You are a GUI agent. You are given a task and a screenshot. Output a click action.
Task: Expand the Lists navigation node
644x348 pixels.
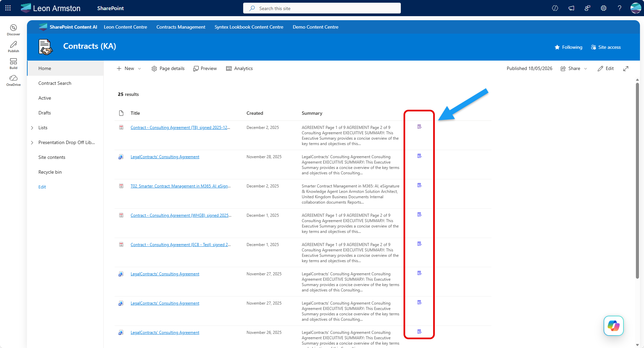(x=32, y=128)
